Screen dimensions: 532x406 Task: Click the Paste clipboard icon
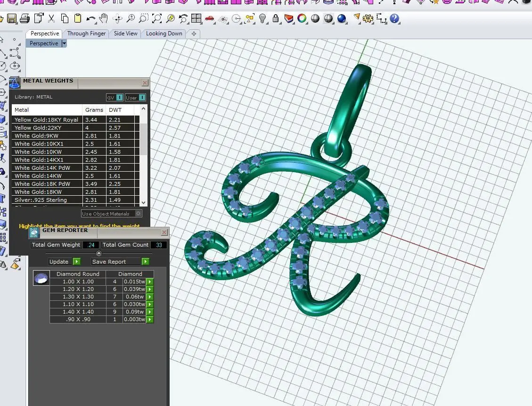[x=78, y=18]
